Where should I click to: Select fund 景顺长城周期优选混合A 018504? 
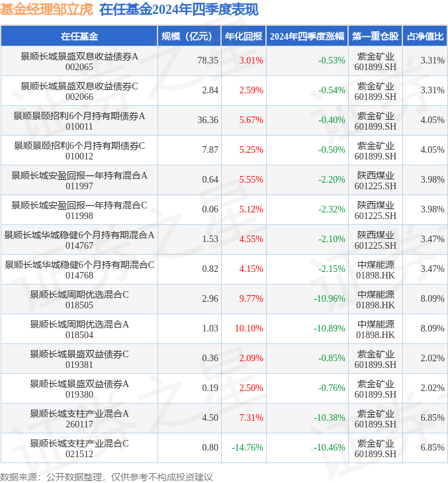pyautogui.click(x=79, y=329)
